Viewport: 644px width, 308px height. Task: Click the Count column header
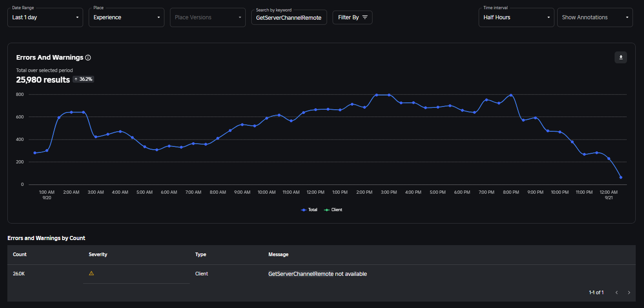(20, 254)
